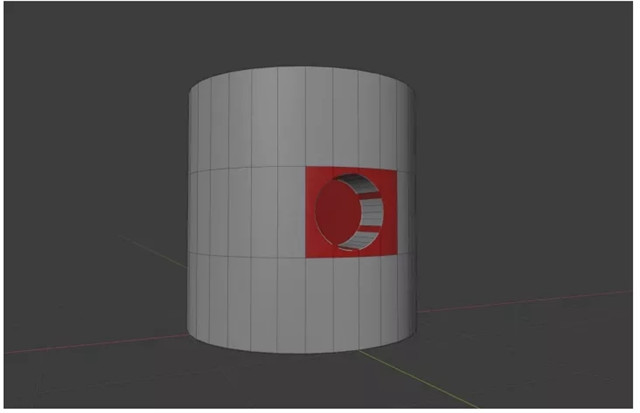The image size is (640, 413).
Task: Select a bottom-row face below the red square
Action: tap(350, 300)
